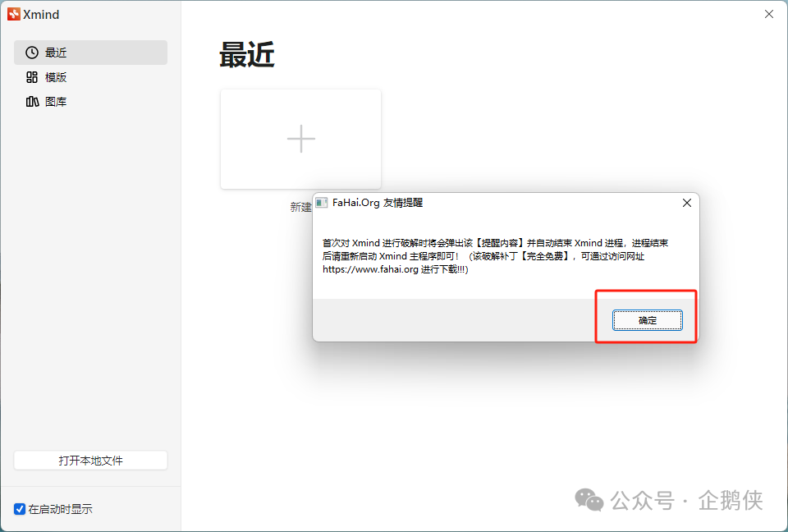Close the FaHai.Org reminder dialog
The height and width of the screenshot is (532, 788).
(x=686, y=203)
